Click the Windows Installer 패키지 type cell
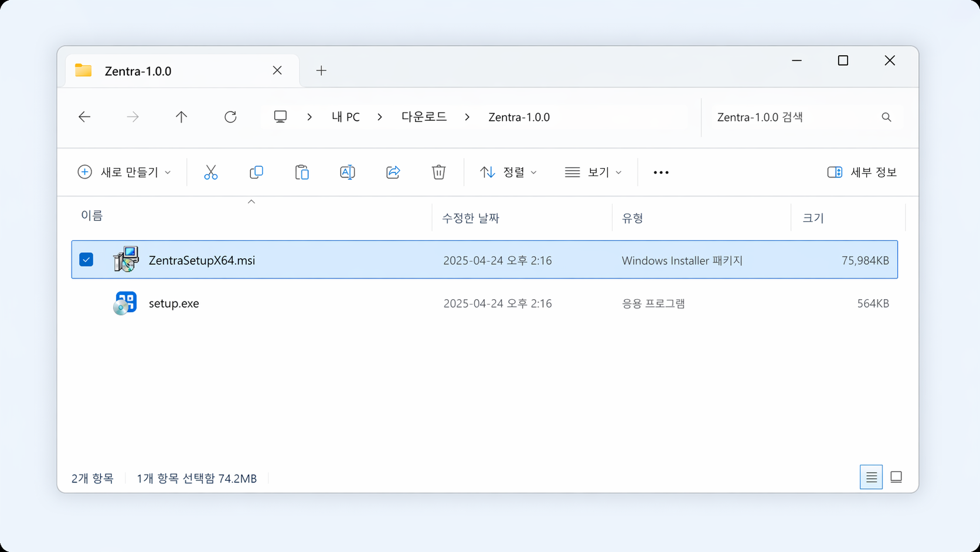 pos(682,260)
